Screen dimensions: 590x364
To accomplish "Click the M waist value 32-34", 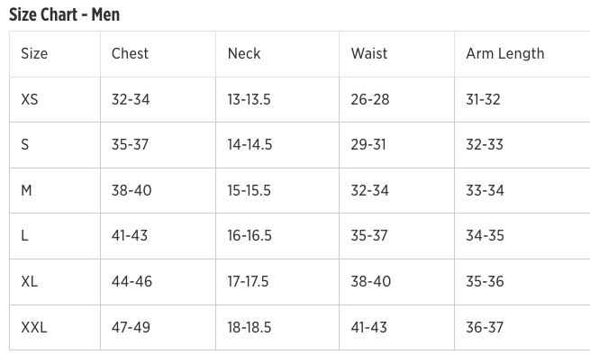I will (370, 190).
